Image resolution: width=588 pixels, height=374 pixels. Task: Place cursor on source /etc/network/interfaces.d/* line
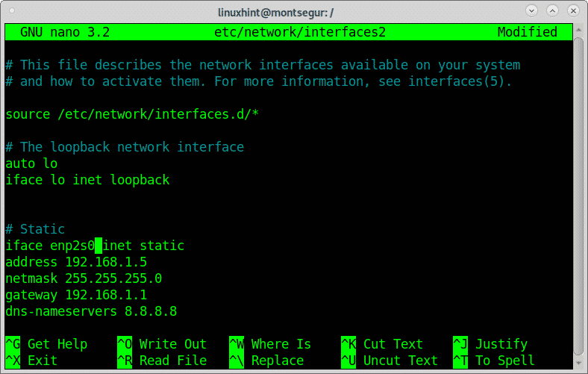pos(131,114)
